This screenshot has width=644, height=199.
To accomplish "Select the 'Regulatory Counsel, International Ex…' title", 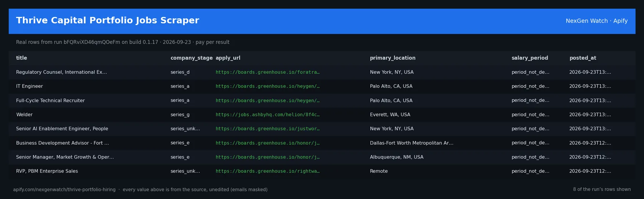I will 62,72.
